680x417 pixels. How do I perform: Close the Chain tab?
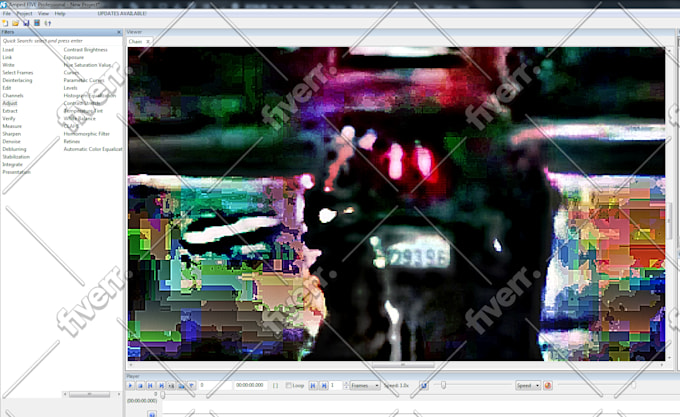point(148,42)
